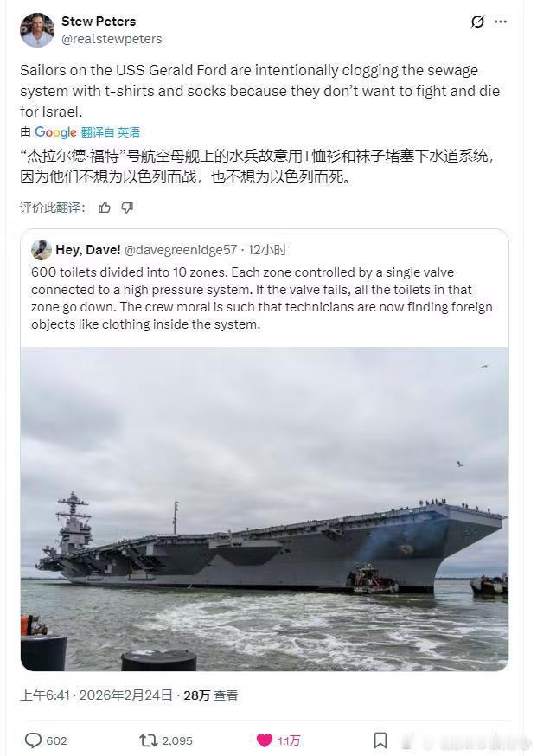Open the @realstewpeters handle link
This screenshot has width=537, height=756.
112,39
